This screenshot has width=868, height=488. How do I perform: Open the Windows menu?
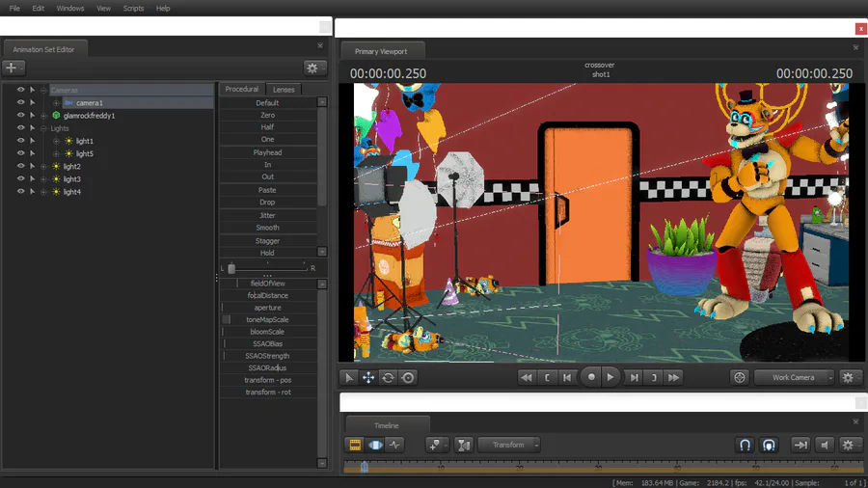click(70, 9)
